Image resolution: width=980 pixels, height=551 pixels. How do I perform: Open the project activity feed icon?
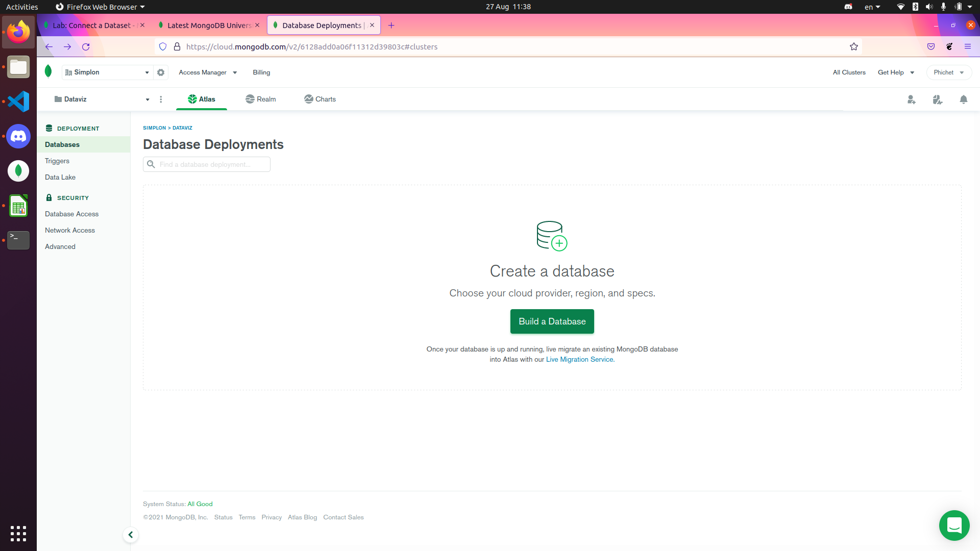pos(937,99)
